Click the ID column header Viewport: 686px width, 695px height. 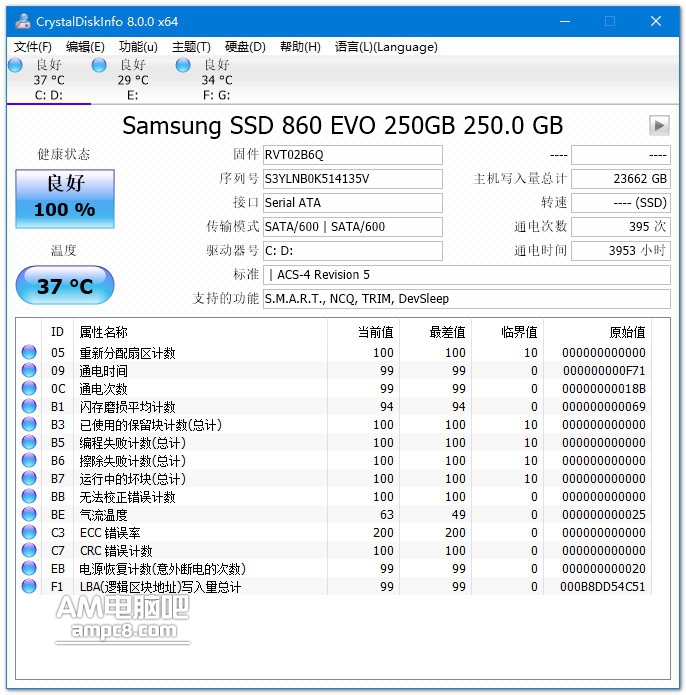click(57, 332)
